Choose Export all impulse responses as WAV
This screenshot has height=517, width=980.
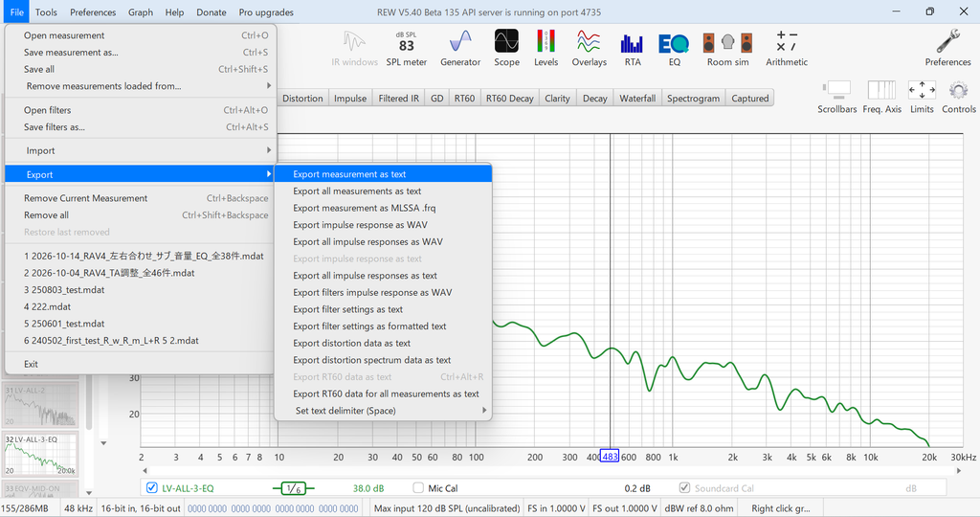coord(383,242)
